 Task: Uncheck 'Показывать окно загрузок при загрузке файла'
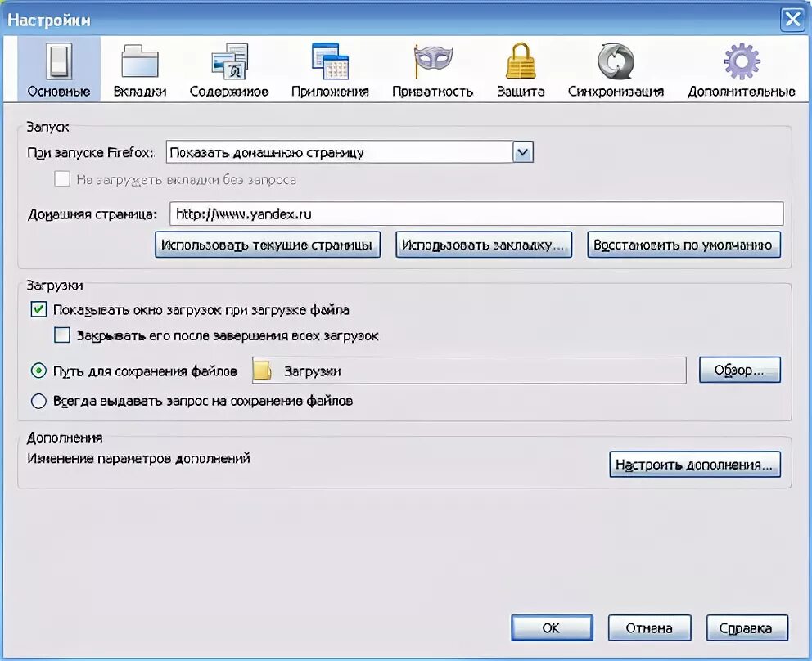click(x=38, y=309)
